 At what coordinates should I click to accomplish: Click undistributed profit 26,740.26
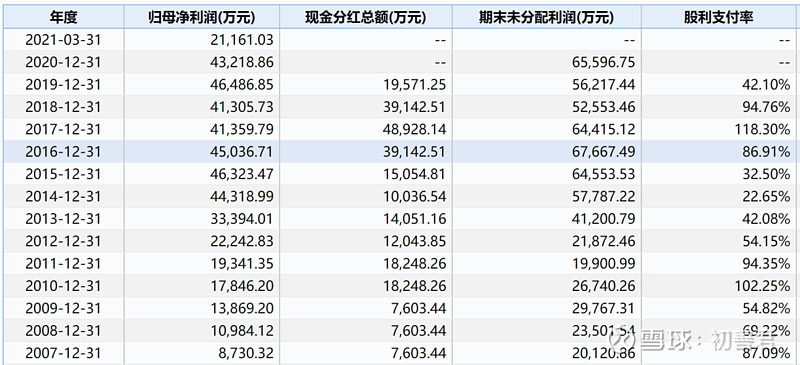(604, 287)
